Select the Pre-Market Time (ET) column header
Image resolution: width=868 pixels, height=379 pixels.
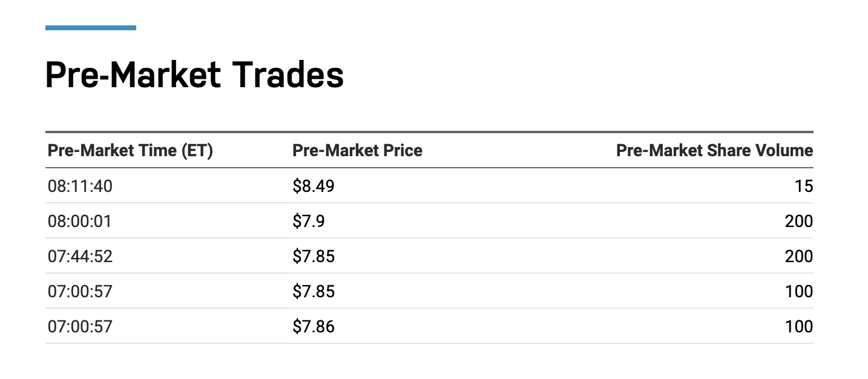point(130,151)
